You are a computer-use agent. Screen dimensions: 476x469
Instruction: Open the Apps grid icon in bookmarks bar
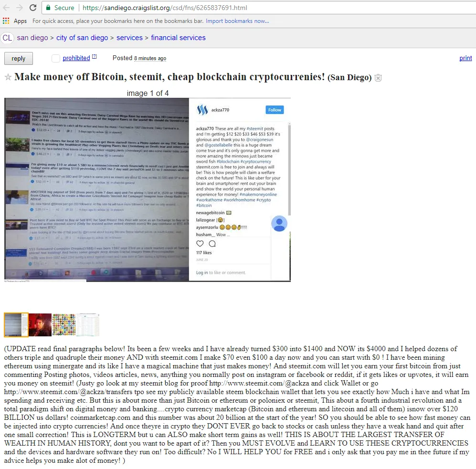6,21
